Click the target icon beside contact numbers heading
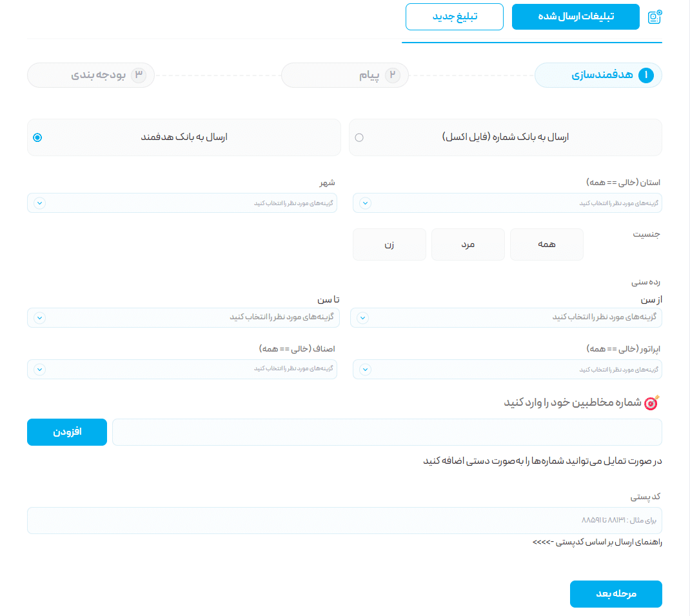690x616 pixels. (653, 402)
